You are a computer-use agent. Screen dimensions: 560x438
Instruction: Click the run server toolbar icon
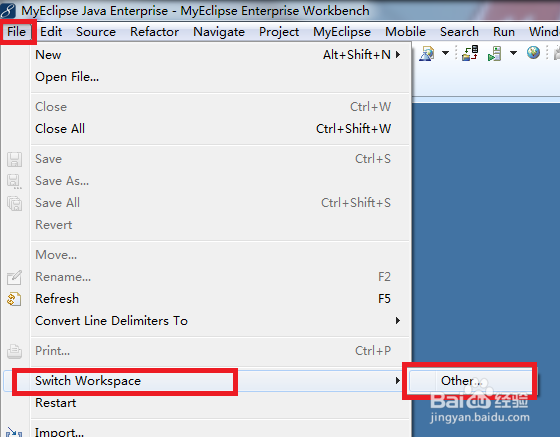click(x=495, y=53)
